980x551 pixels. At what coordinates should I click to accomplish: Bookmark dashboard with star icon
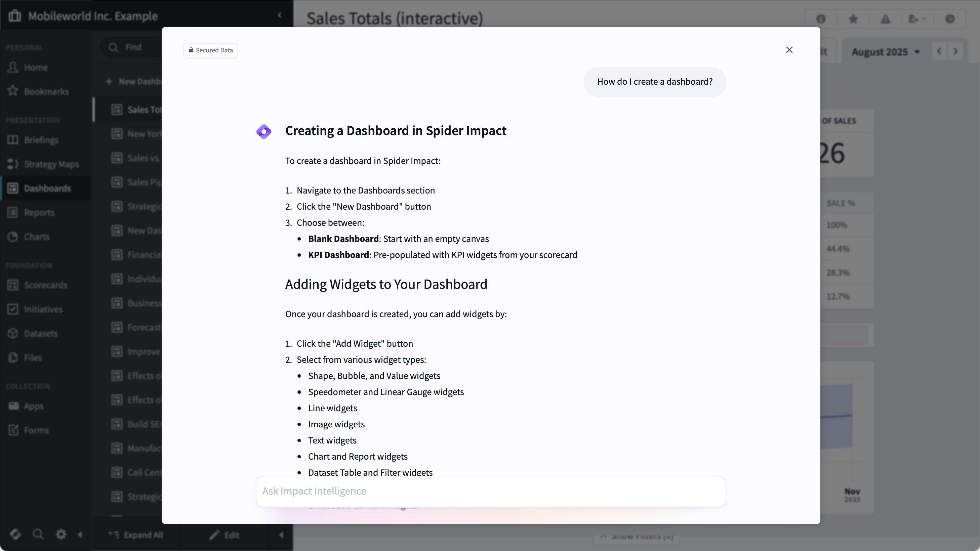coord(853,18)
